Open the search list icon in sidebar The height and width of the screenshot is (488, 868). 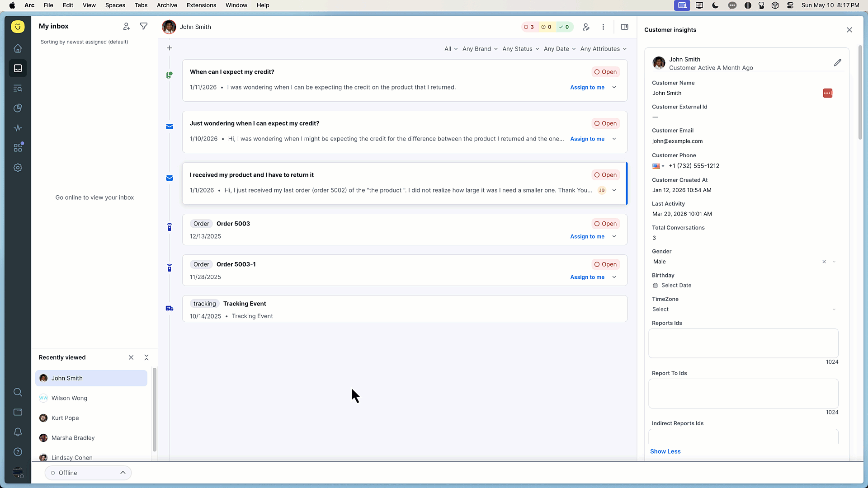tap(18, 88)
